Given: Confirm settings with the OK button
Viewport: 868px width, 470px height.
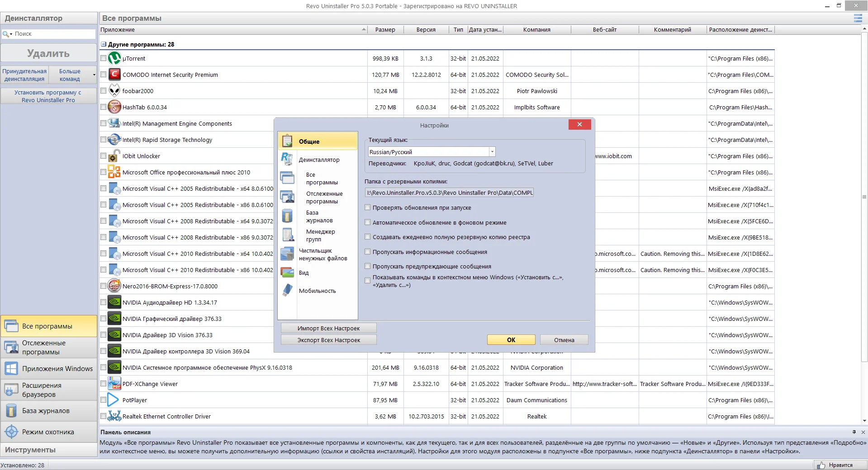Looking at the screenshot, I should coord(511,340).
